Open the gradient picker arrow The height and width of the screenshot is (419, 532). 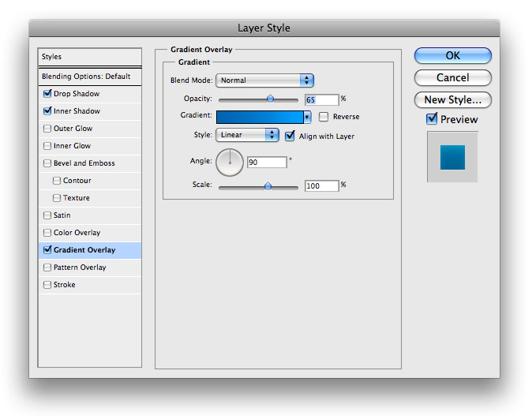click(x=307, y=117)
